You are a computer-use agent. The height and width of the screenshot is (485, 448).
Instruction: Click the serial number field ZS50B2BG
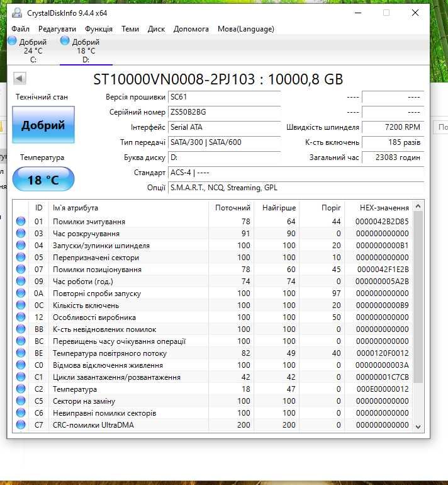point(224,112)
